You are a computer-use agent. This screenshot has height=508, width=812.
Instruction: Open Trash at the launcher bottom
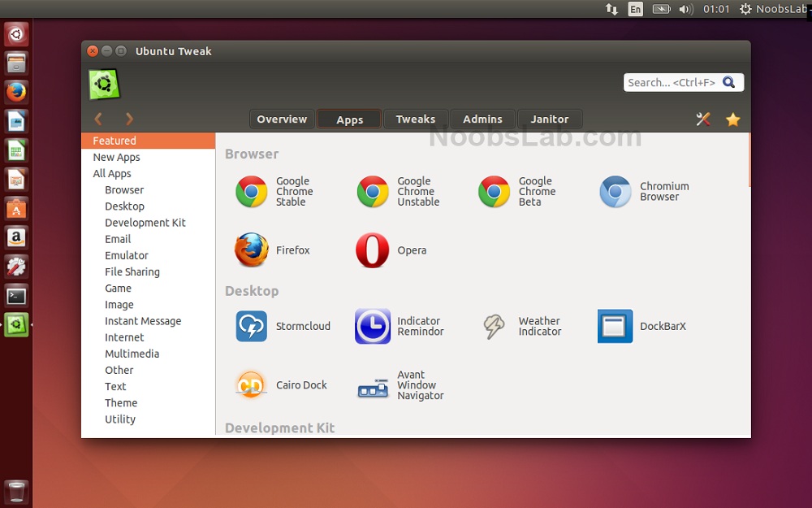click(x=16, y=492)
